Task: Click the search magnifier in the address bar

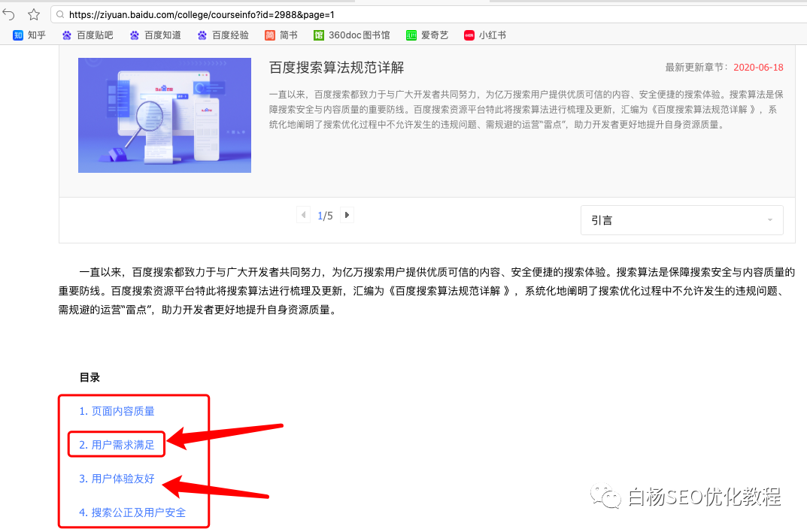Action: tap(60, 13)
